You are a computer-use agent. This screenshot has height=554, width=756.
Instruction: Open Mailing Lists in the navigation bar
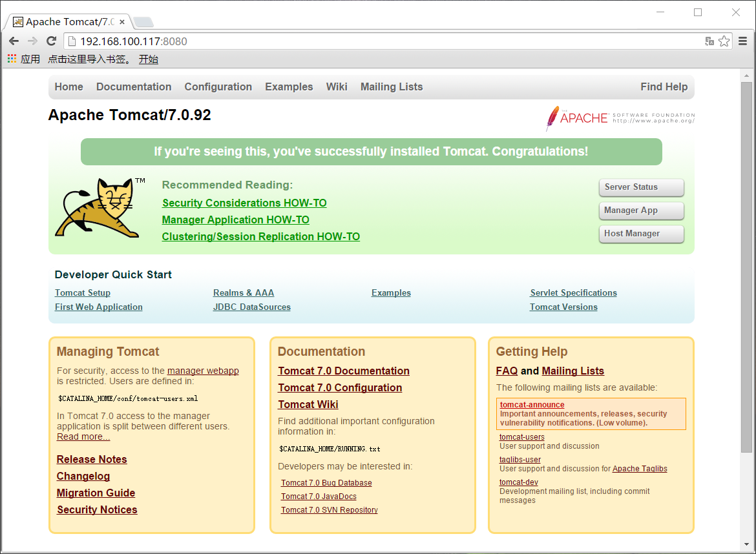click(x=392, y=87)
